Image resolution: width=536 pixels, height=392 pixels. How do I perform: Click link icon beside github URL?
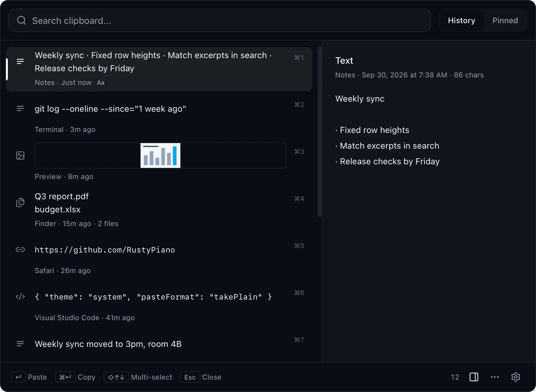coord(20,250)
